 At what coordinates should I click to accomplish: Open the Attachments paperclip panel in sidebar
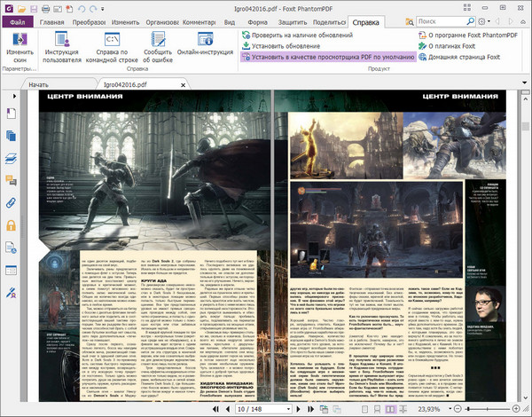[x=12, y=203]
